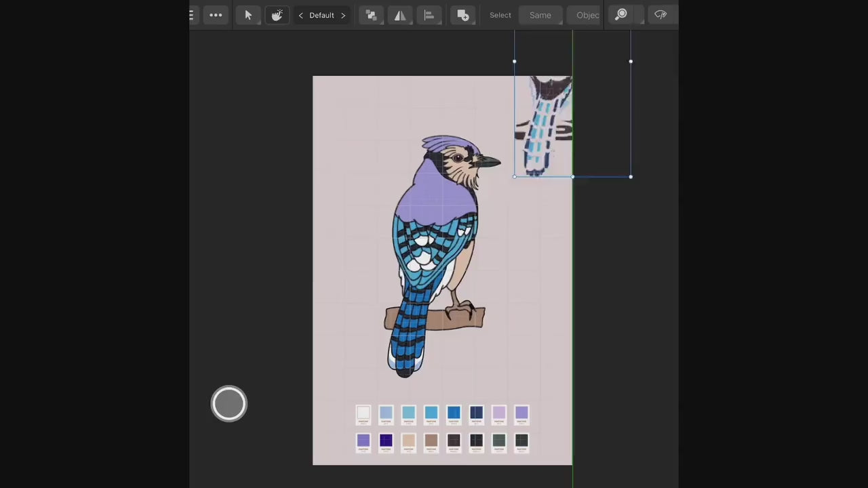Viewport: 868px width, 488px height.
Task: Open the arrange order stacking icon
Action: click(371, 15)
